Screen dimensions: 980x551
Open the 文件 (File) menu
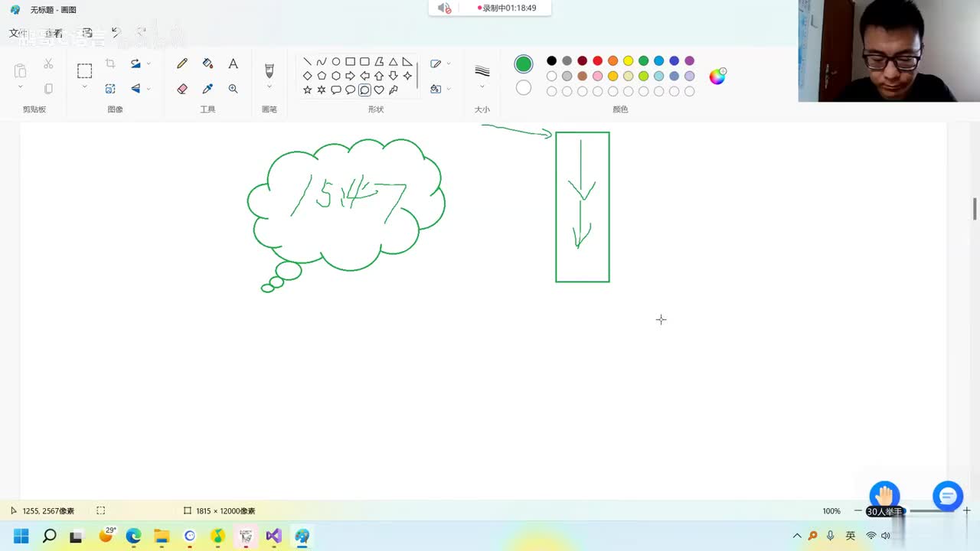pos(18,33)
